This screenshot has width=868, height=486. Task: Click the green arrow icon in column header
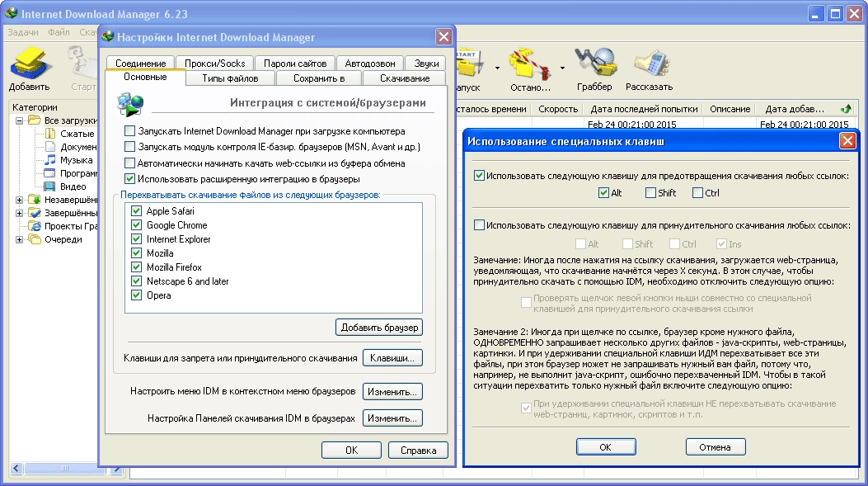pyautogui.click(x=846, y=109)
